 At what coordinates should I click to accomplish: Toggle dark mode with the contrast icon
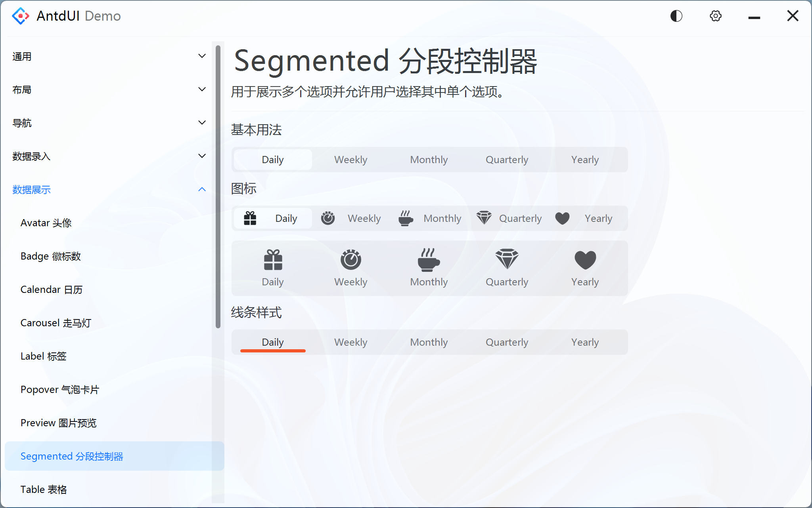[676, 16]
